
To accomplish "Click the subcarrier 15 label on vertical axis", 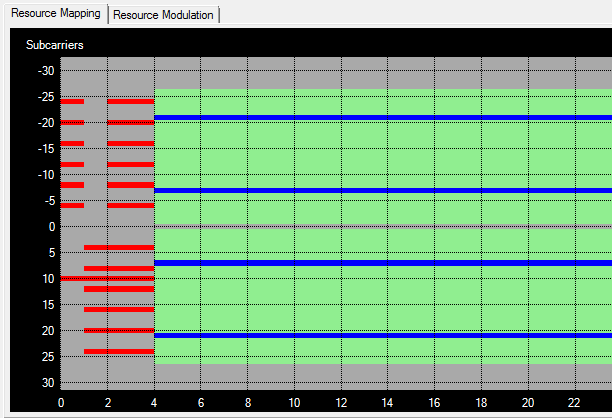I will coord(48,305).
